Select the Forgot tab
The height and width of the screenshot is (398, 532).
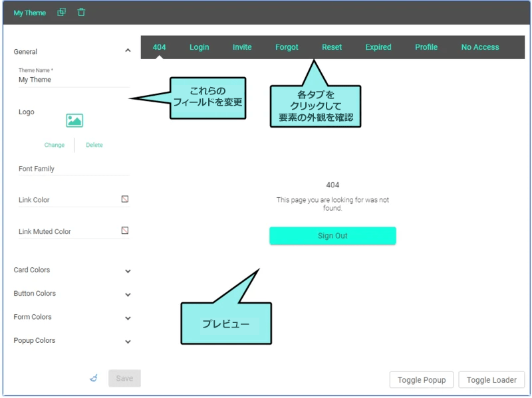click(x=287, y=47)
